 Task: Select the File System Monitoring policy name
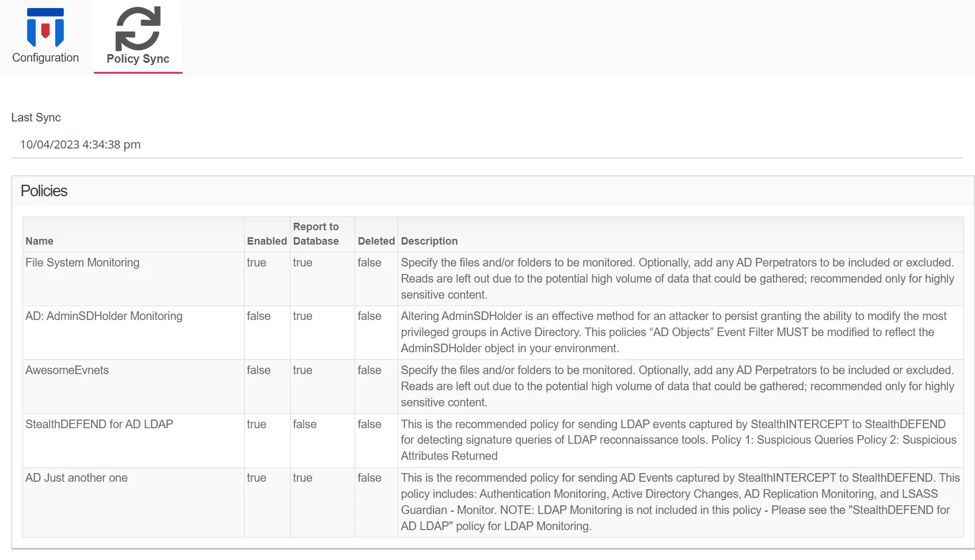[x=82, y=262]
